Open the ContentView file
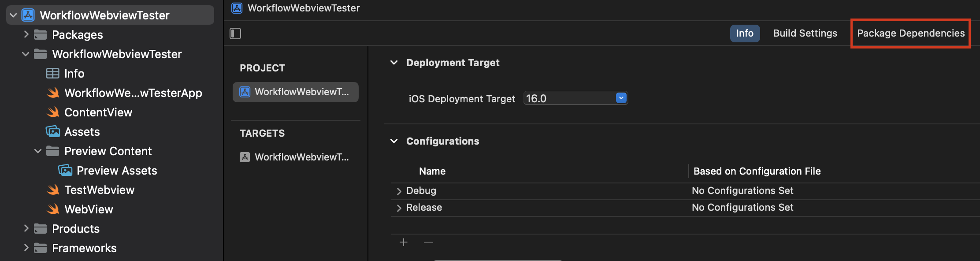Image resolution: width=980 pixels, height=261 pixels. pos(98,112)
